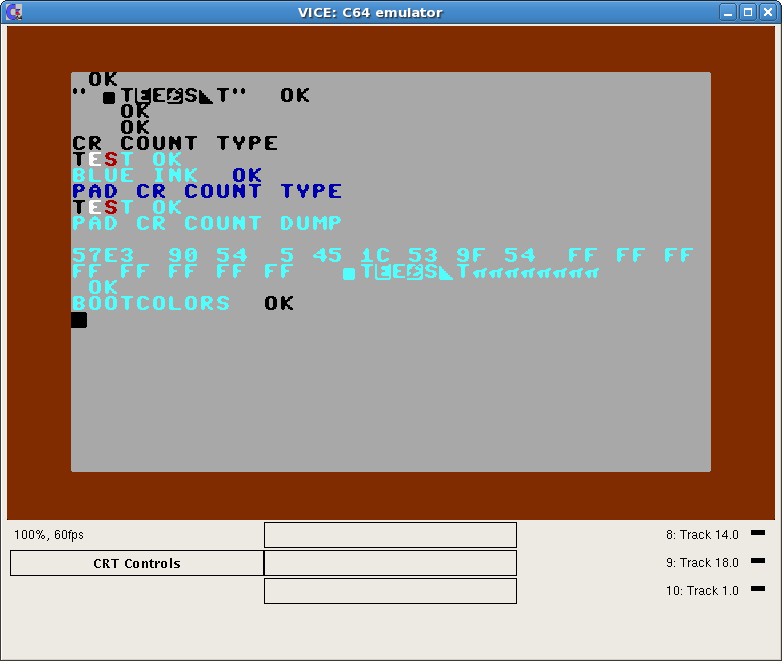Click the black C64 cursor block

(79, 320)
